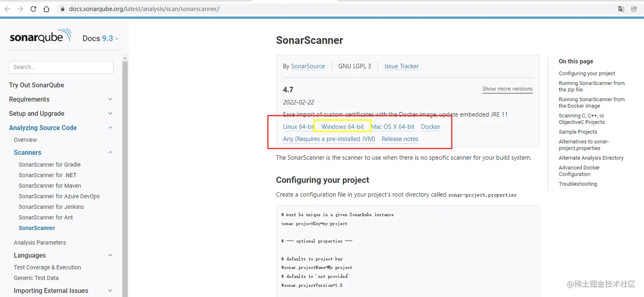Jump to Scanning C, C++, or ObjectiveC Projects
The width and height of the screenshot is (644, 297).
click(581, 119)
